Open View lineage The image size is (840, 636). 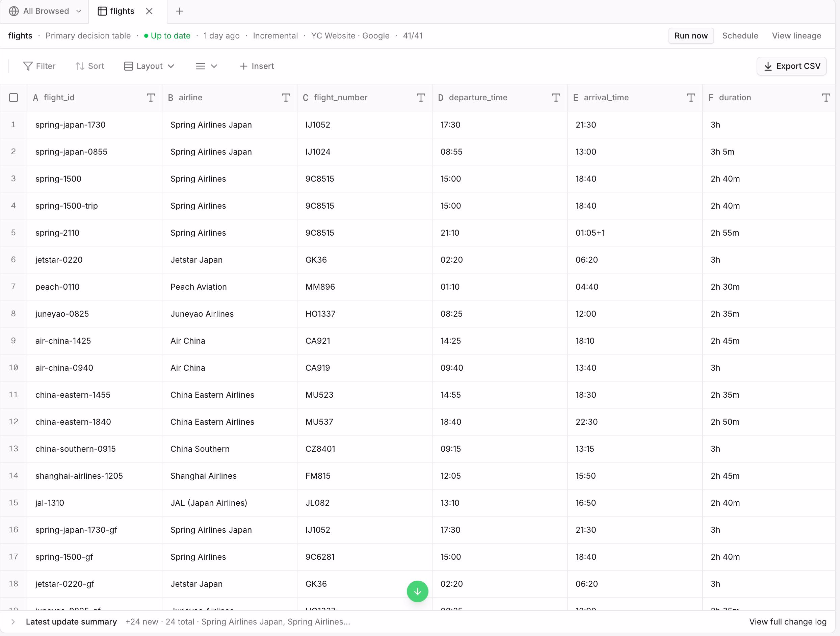(x=796, y=36)
